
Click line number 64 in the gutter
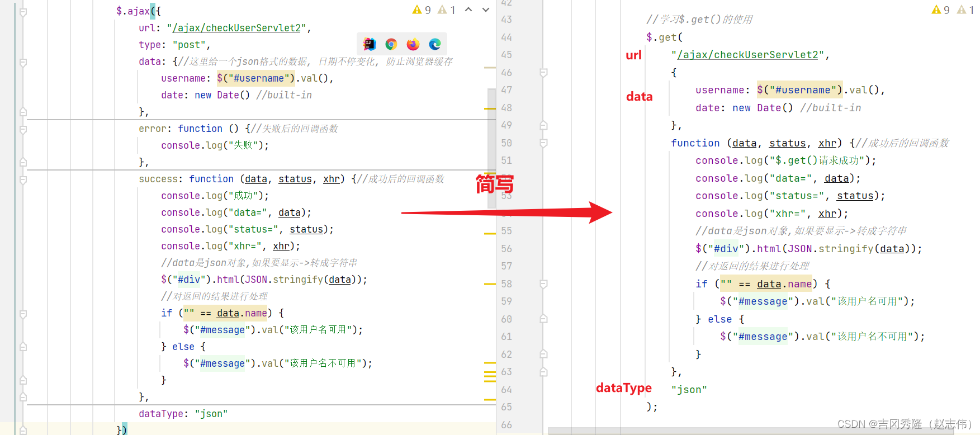click(x=506, y=390)
